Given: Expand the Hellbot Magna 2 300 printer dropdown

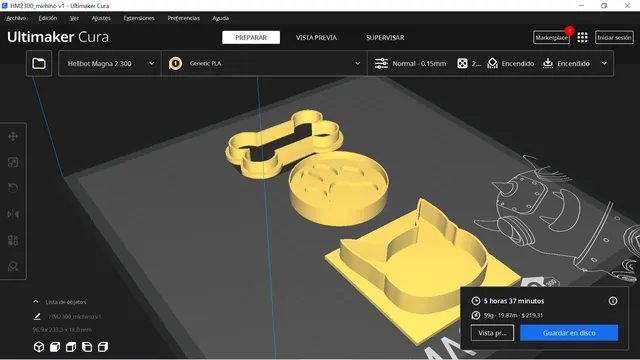Looking at the screenshot, I should pyautogui.click(x=110, y=63).
